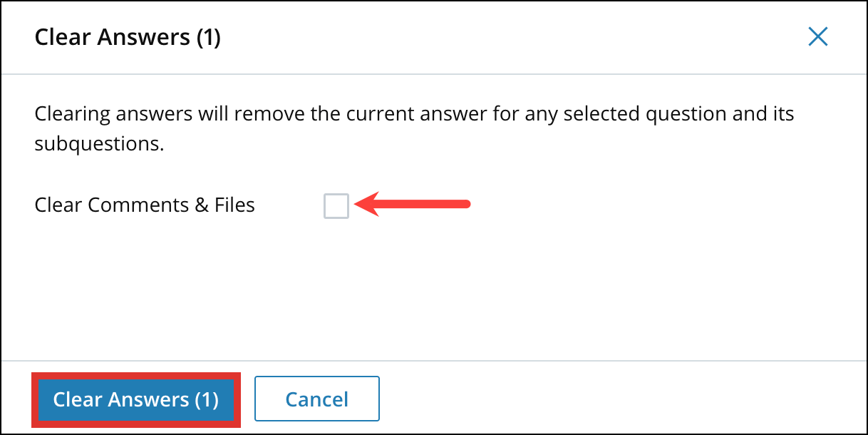Click the Clear Comments & Files label
Screen dimensions: 868x435
(x=144, y=205)
